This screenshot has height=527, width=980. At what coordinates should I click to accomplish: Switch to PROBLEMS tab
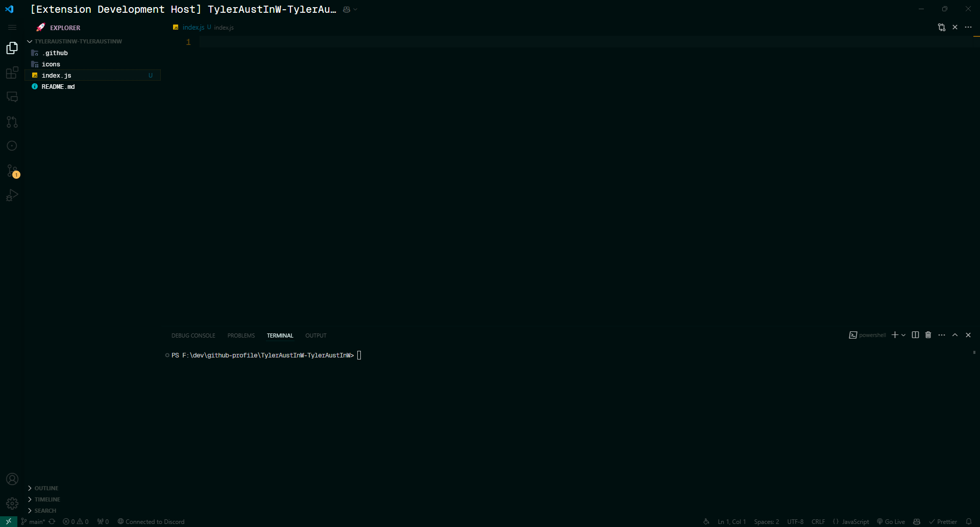coord(241,336)
